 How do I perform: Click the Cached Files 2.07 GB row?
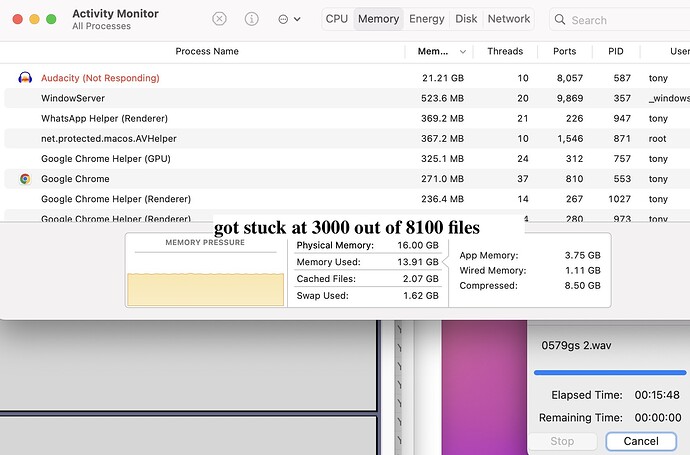pyautogui.click(x=367, y=279)
